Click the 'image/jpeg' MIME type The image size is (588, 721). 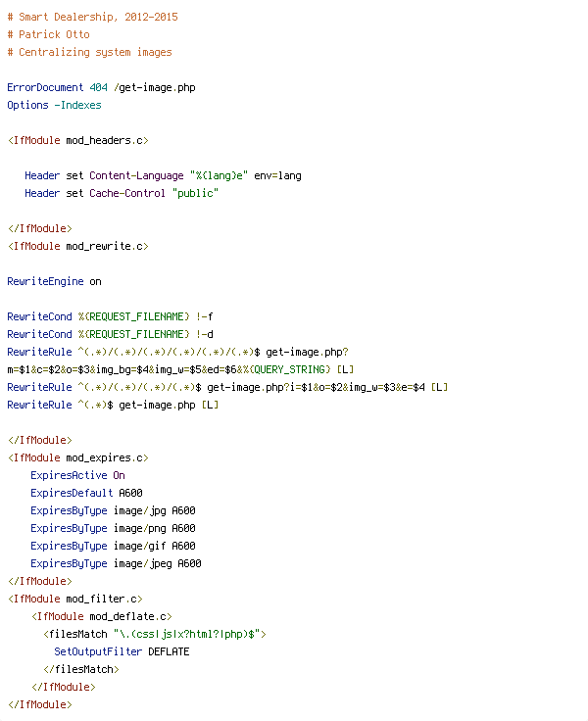coord(143,563)
